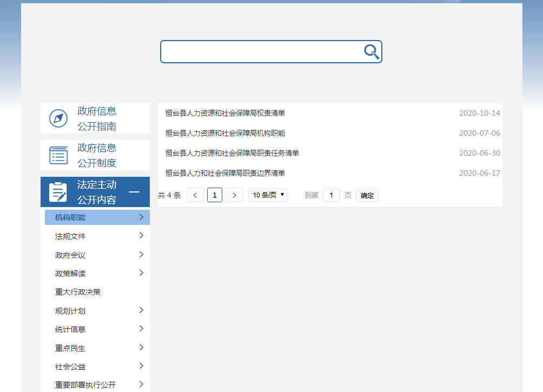Image resolution: width=543 pixels, height=392 pixels.
Task: Select 规划计划 menu item
Action: (x=70, y=311)
